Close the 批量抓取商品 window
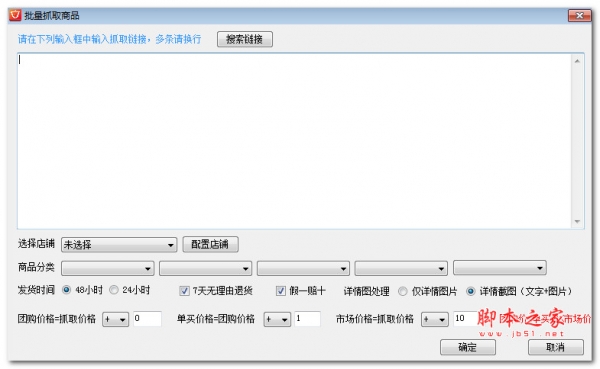Viewport: 600px width, 369px height. tap(579, 16)
